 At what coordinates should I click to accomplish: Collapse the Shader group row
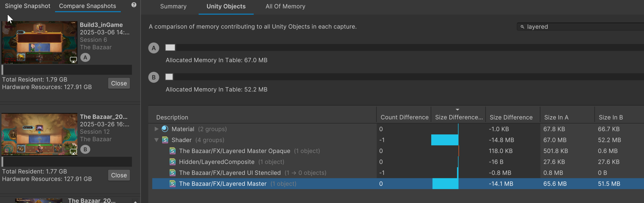coord(156,140)
